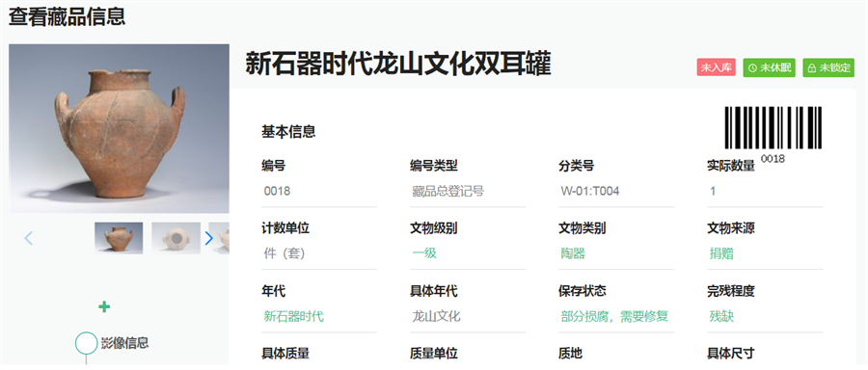Click the 实际数量 field value 1
Image resolution: width=868 pixels, height=370 pixels.
765,192
